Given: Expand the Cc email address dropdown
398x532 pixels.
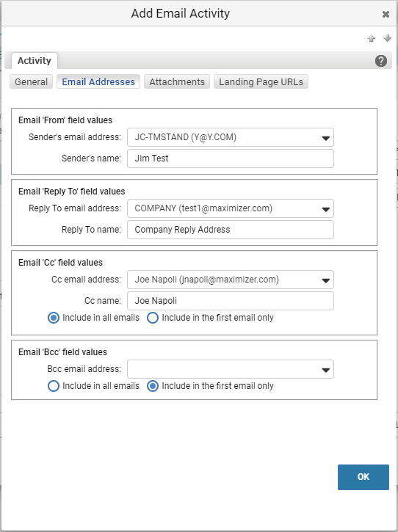Looking at the screenshot, I should [231, 280].
